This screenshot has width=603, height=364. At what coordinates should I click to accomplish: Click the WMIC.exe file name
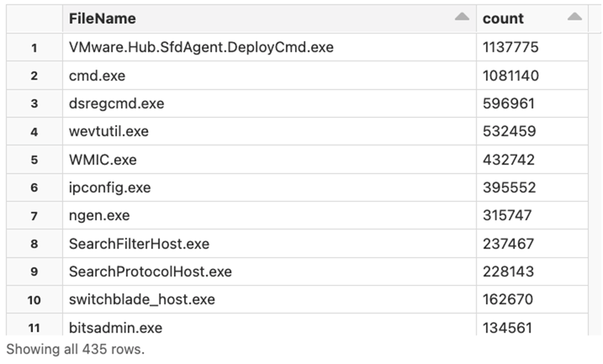(103, 160)
